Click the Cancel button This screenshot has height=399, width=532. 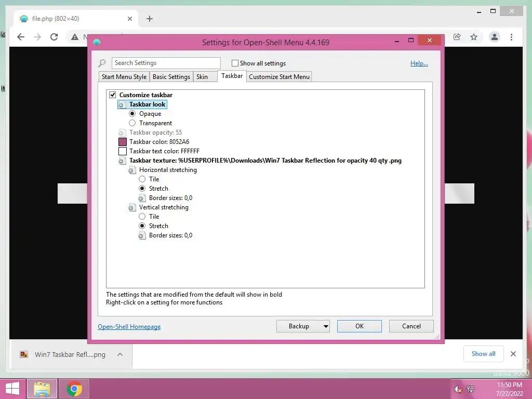pyautogui.click(x=411, y=326)
